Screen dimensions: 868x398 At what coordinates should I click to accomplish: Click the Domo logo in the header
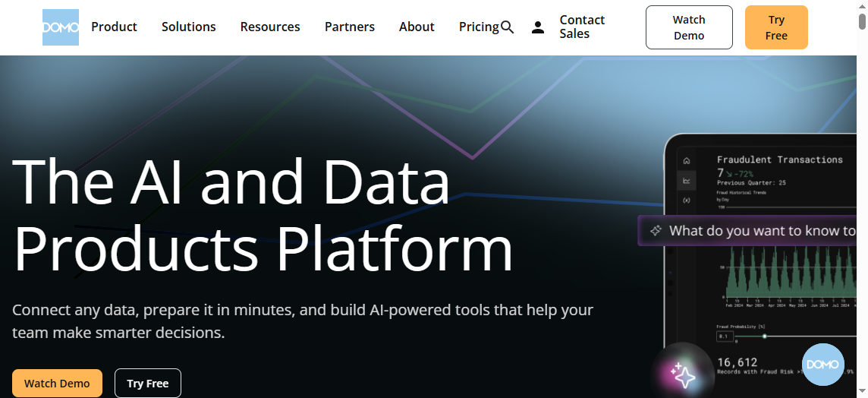[x=61, y=27]
